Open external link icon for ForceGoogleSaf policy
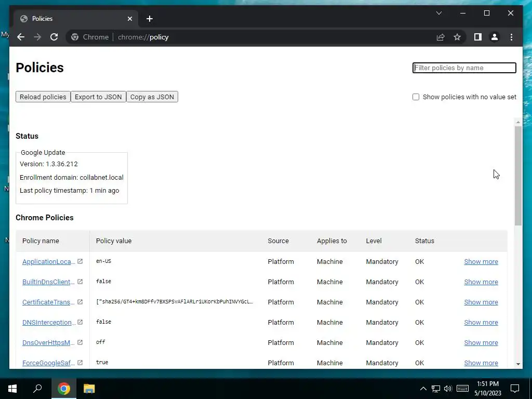The image size is (532, 399). [x=80, y=362]
